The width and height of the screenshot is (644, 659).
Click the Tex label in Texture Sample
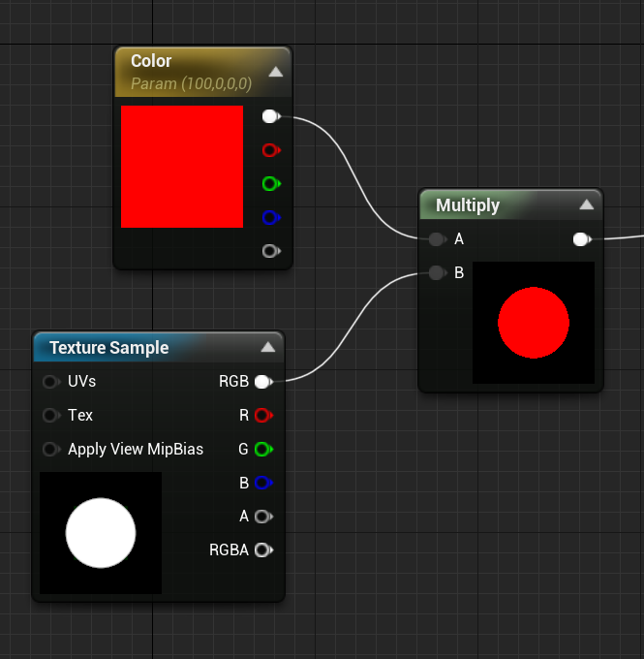click(80, 415)
